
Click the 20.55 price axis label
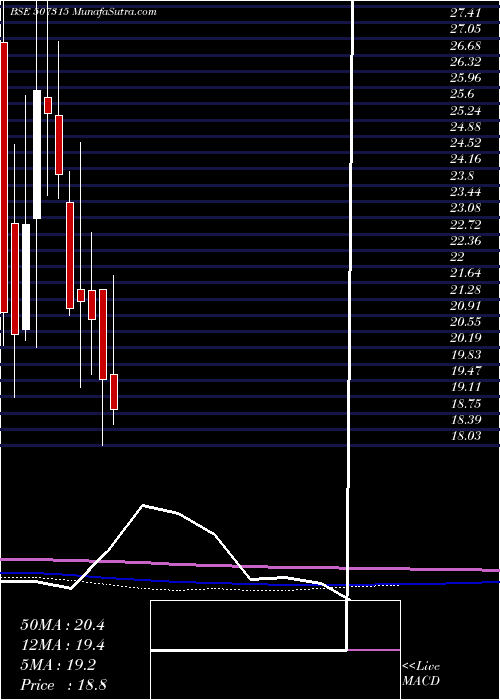click(x=466, y=322)
